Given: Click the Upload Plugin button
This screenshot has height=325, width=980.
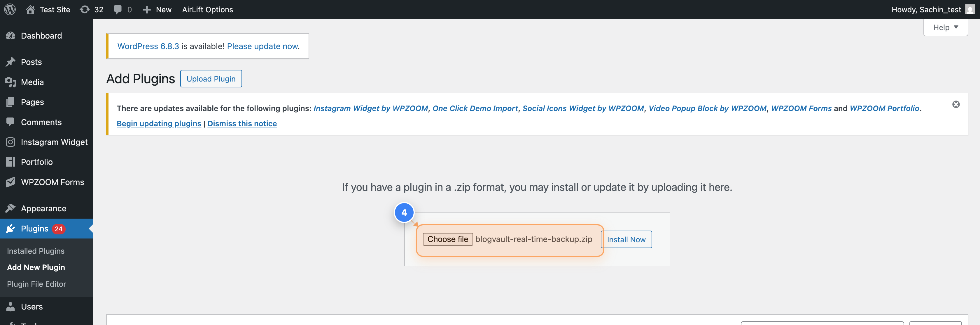Looking at the screenshot, I should click(211, 79).
